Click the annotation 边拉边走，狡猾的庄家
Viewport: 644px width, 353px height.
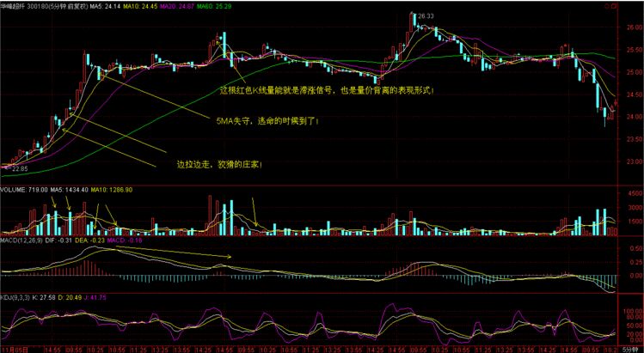pos(219,163)
